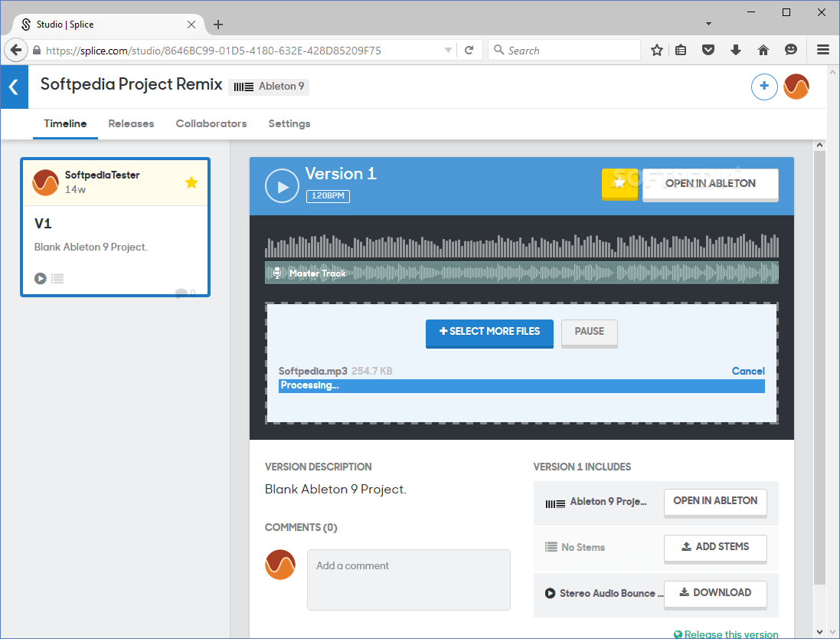
Task: Click the blue plus icon near the avatar
Action: 764,87
